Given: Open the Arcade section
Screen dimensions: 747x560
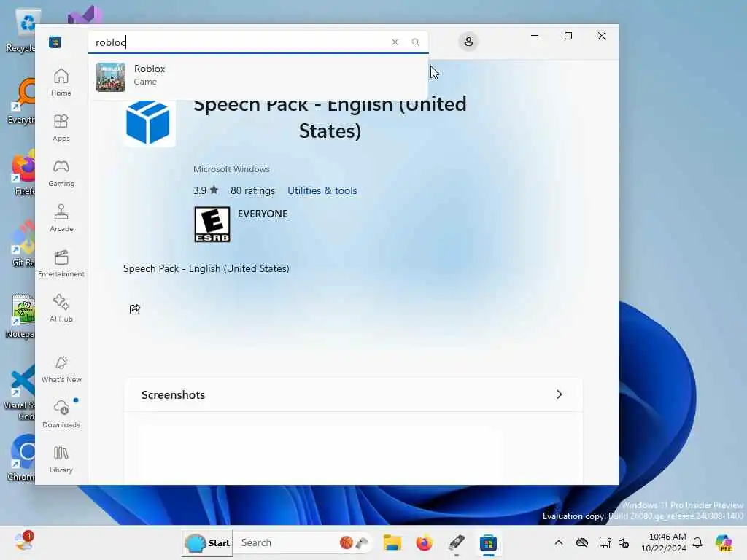Looking at the screenshot, I should [61, 218].
